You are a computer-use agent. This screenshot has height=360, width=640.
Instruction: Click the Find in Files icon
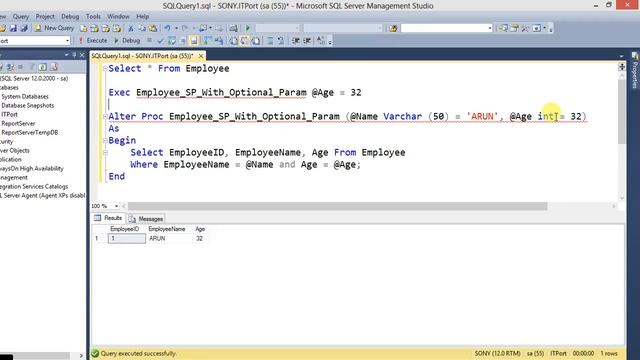click(393, 28)
